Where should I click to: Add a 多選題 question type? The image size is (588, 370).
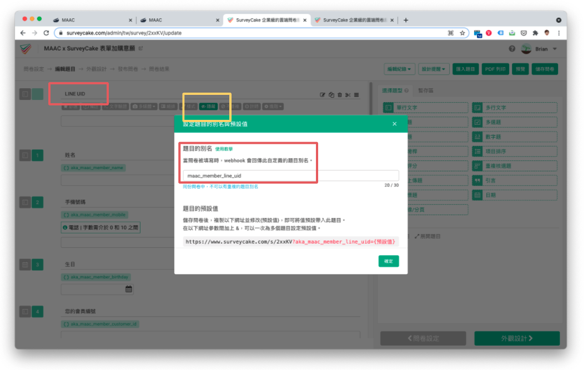coord(515,123)
